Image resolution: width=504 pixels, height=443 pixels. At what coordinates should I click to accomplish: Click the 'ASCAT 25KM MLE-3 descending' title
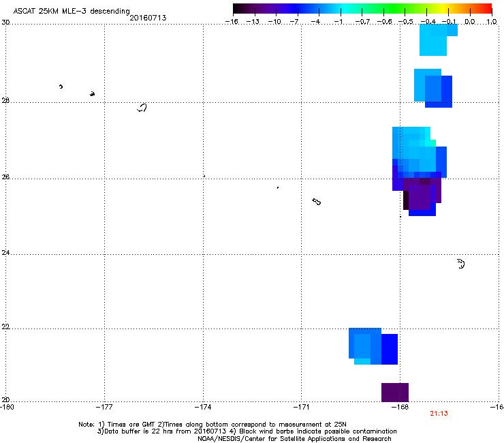(72, 11)
